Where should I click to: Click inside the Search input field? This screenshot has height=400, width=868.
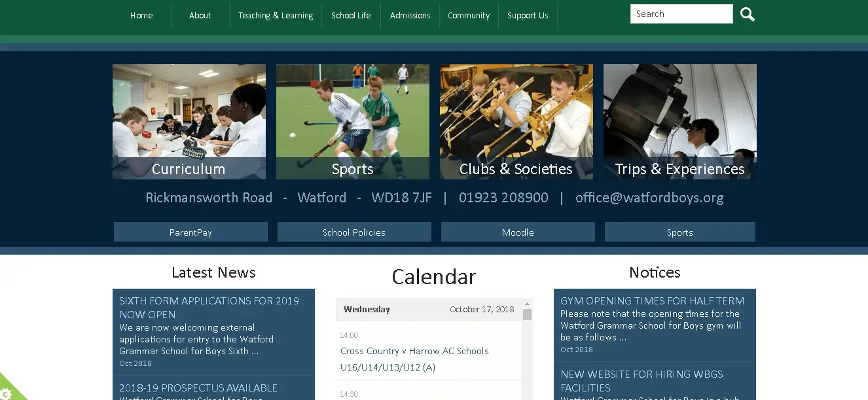(681, 13)
